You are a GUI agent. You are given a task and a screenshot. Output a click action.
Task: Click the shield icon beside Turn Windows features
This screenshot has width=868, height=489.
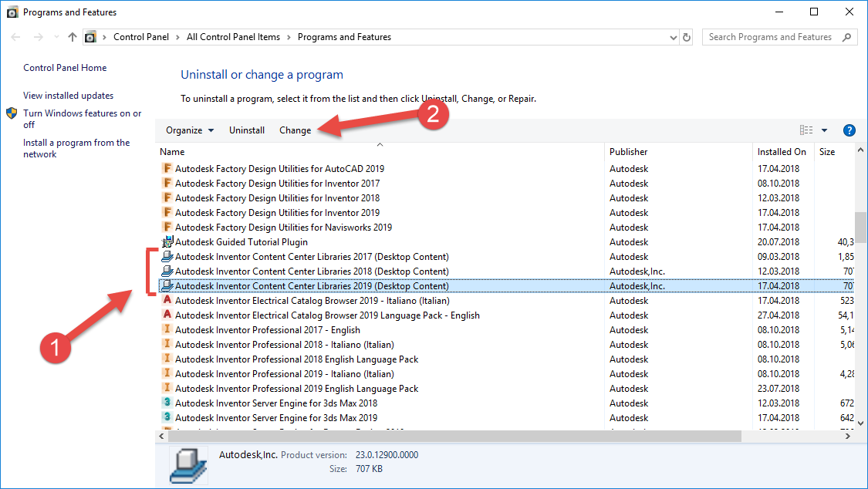10,111
